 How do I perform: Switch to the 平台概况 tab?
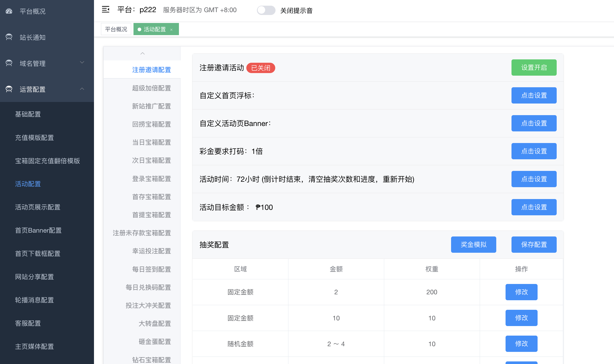(x=116, y=29)
